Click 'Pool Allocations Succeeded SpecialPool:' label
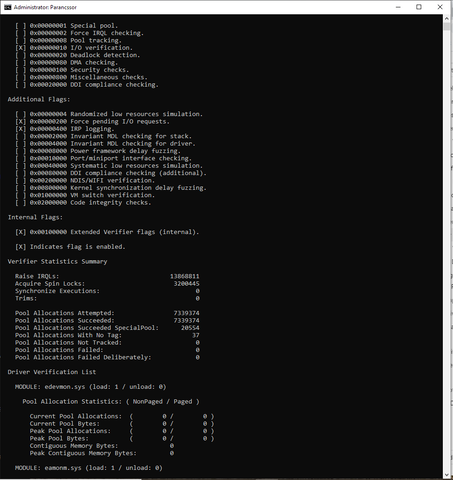This screenshot has width=453, height=480. pos(87,328)
